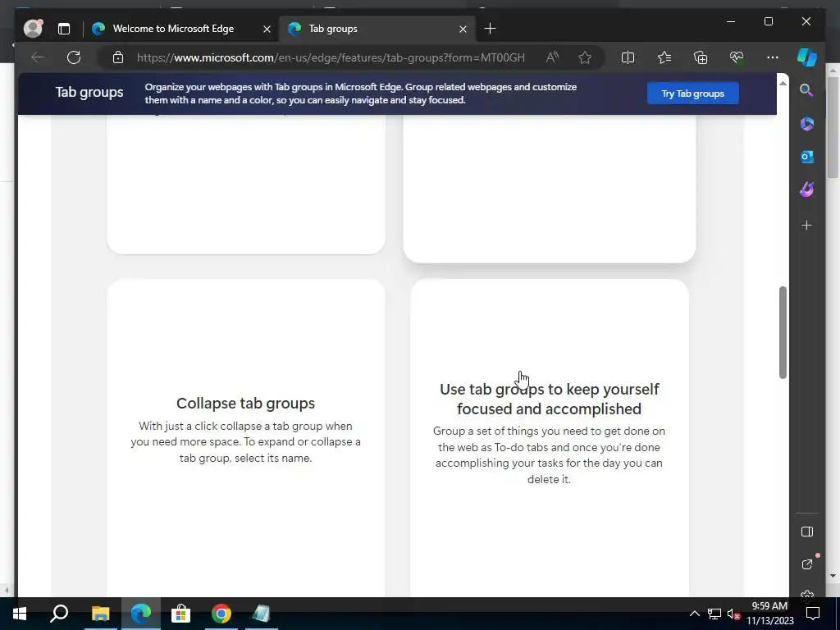Open File Explorer from taskbar
840x630 pixels.
(100, 614)
